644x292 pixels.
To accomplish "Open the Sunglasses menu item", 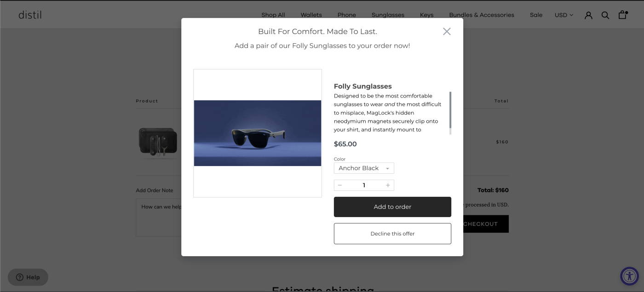I will 388,15.
